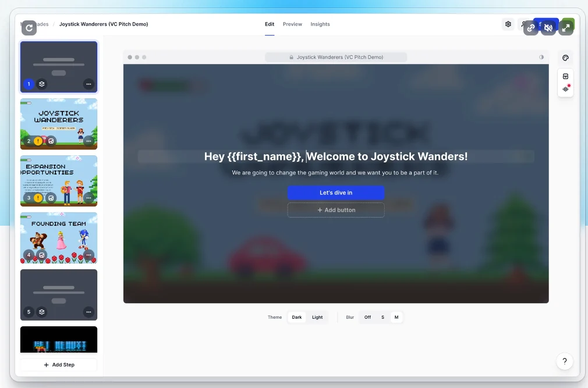Select the last partially visible step thumbnail

click(59, 339)
